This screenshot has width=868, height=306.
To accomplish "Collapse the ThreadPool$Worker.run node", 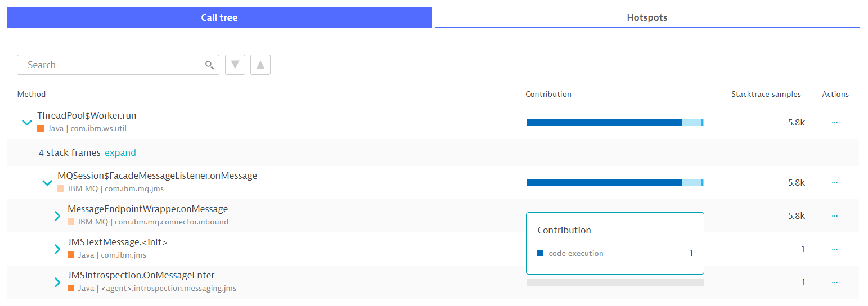I will pos(26,122).
